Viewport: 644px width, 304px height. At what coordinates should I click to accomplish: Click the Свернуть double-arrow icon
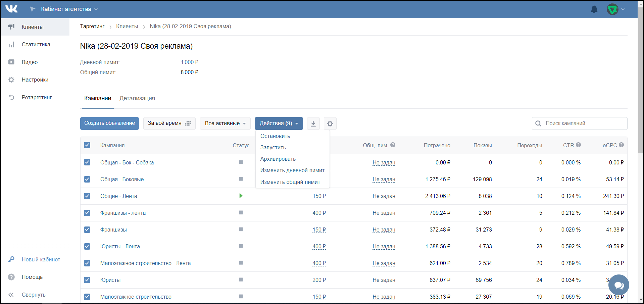coord(11,295)
